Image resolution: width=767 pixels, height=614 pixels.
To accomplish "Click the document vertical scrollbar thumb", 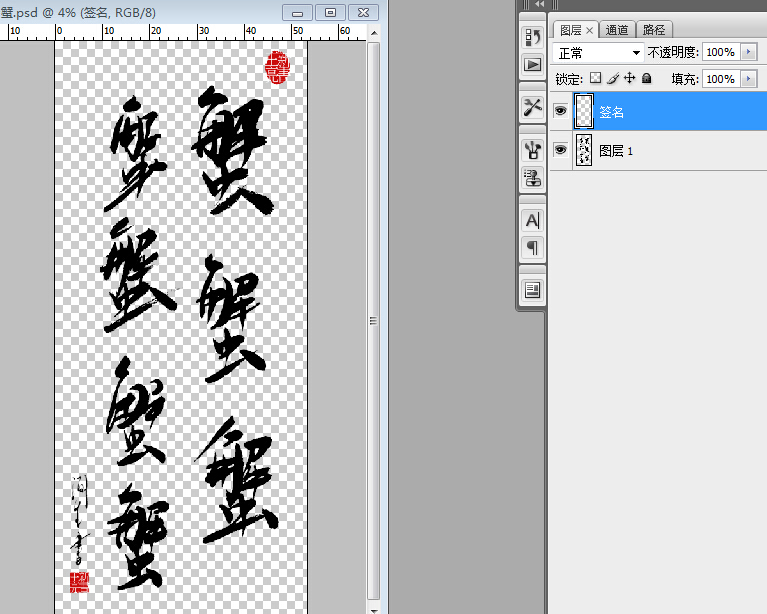I will (x=374, y=320).
